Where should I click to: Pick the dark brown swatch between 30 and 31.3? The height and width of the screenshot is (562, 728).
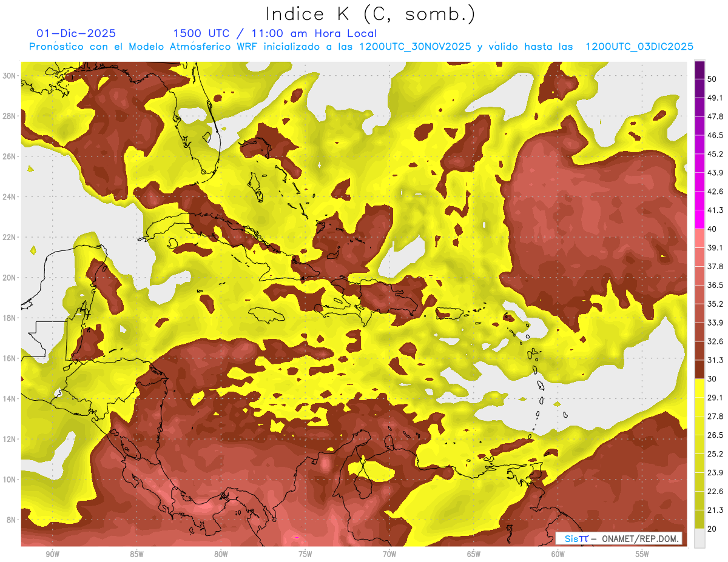pos(699,369)
